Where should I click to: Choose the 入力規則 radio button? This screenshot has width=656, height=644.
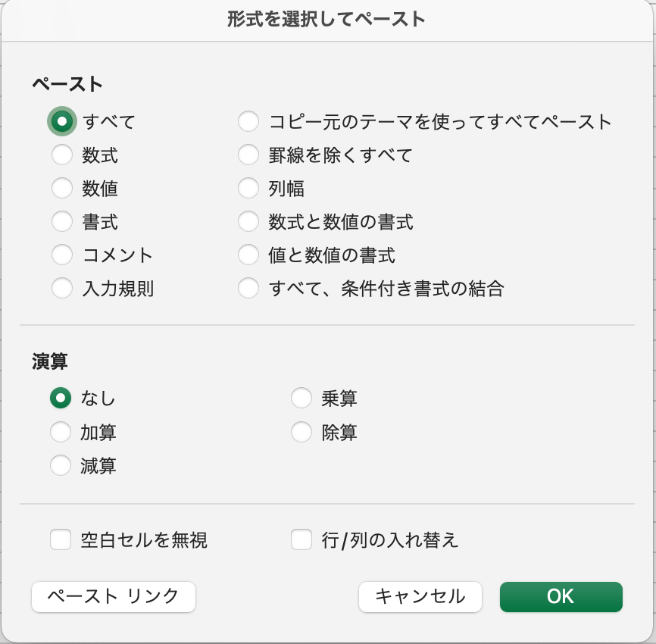click(62, 289)
